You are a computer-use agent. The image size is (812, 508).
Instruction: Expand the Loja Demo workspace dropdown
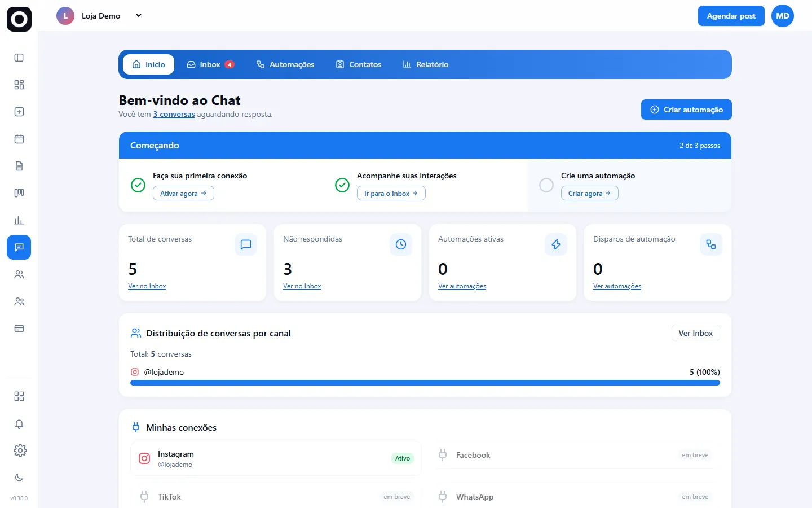tap(139, 16)
